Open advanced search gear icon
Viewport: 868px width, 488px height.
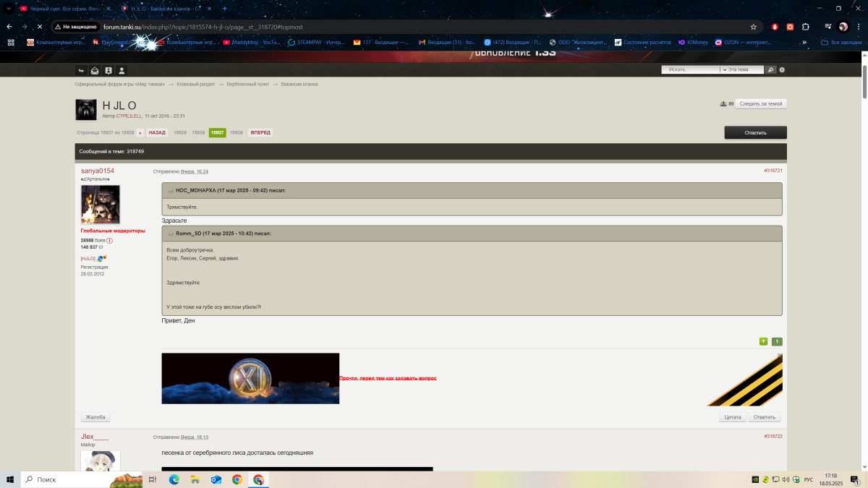tap(782, 70)
